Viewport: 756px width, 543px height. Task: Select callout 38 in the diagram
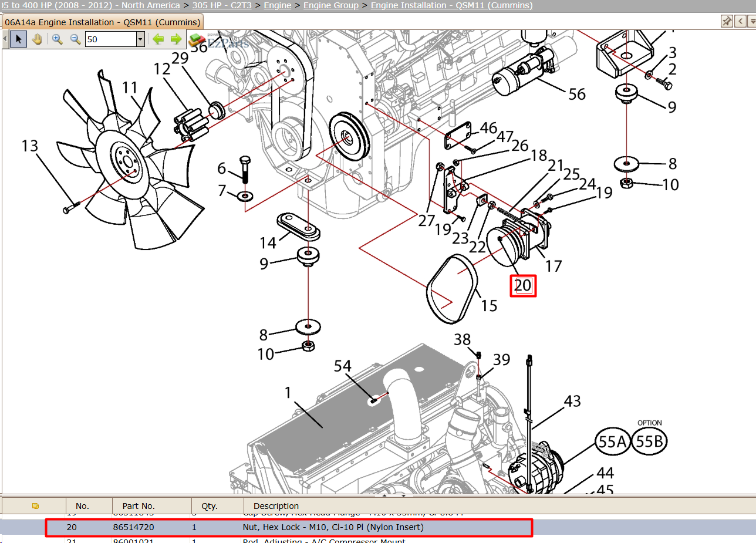coord(463,339)
